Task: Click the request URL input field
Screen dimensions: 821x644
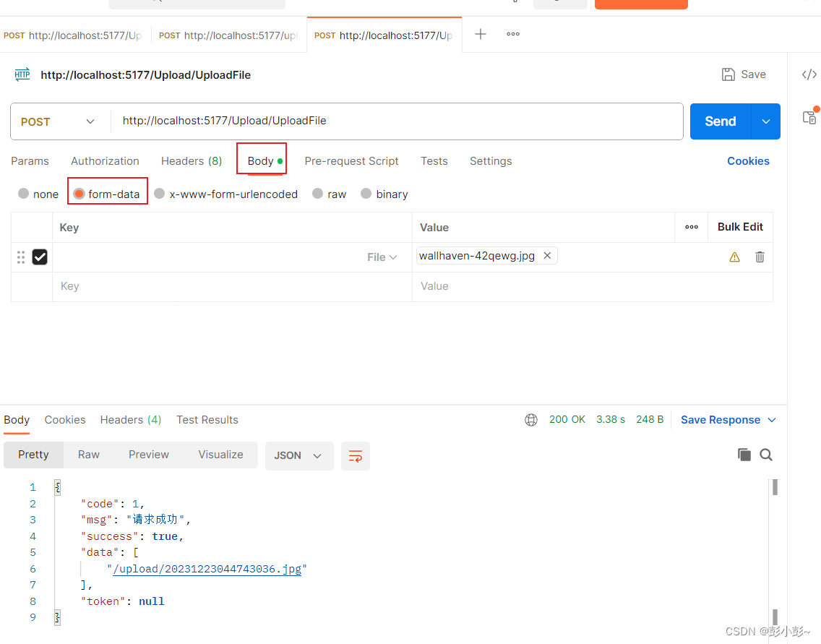Action: pos(396,121)
